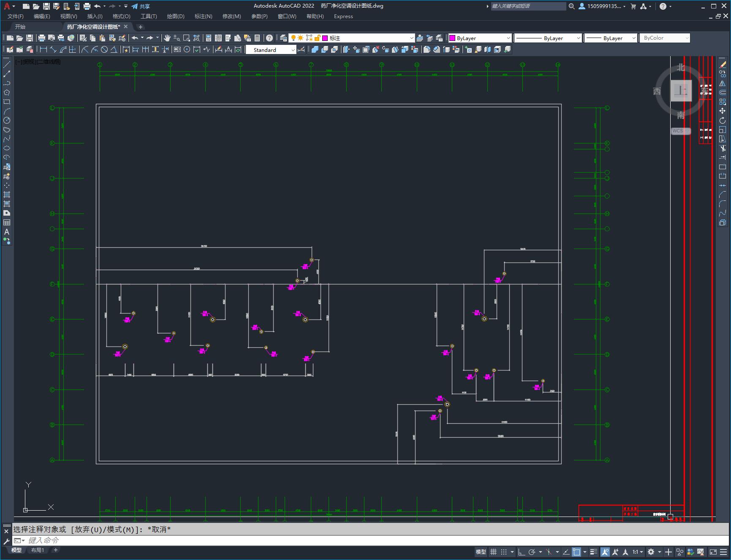Click the keyword search box in title bar
The width and height of the screenshot is (731, 560).
(528, 6)
